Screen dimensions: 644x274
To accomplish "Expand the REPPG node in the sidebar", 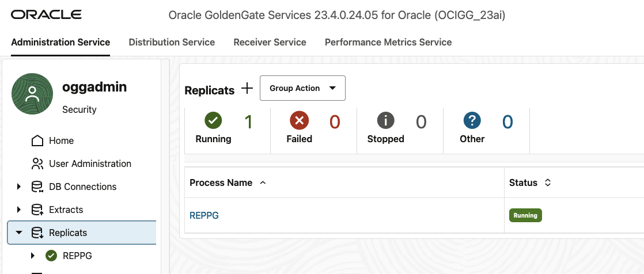I will (33, 256).
